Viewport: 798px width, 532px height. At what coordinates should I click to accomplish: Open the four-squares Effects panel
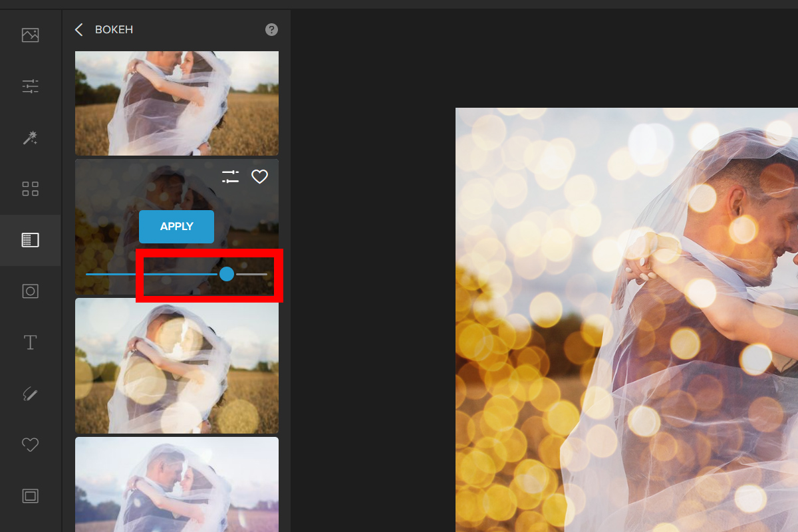tap(30, 189)
